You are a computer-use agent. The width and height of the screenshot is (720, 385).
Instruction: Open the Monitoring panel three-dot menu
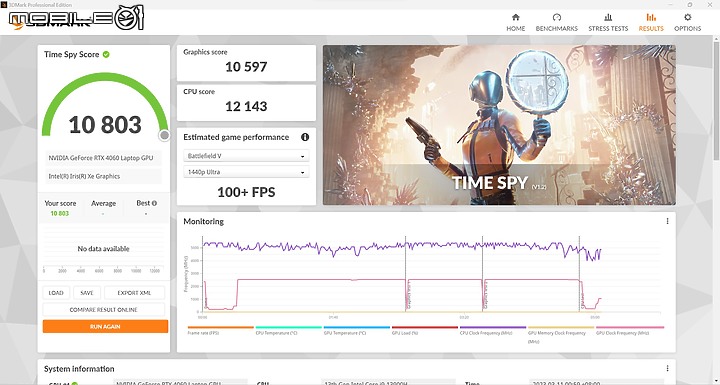[x=667, y=221]
